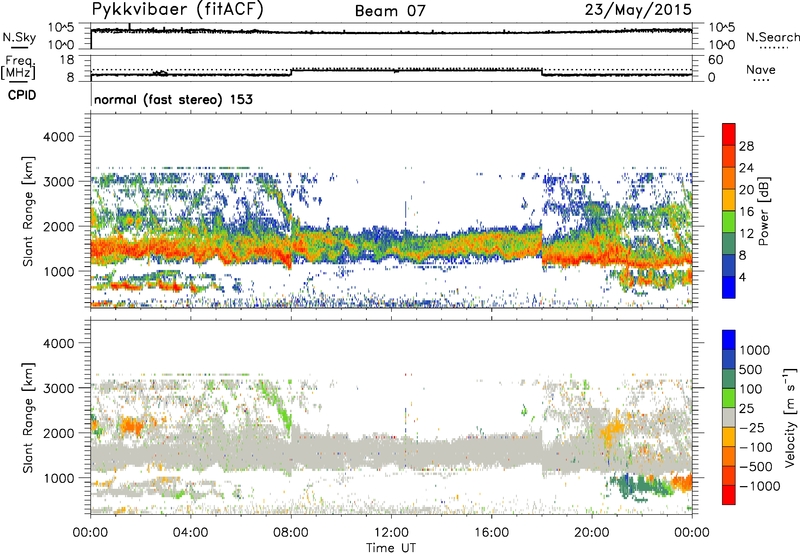Pick the light green power colorbar segment
The image size is (800, 554).
click(x=729, y=221)
